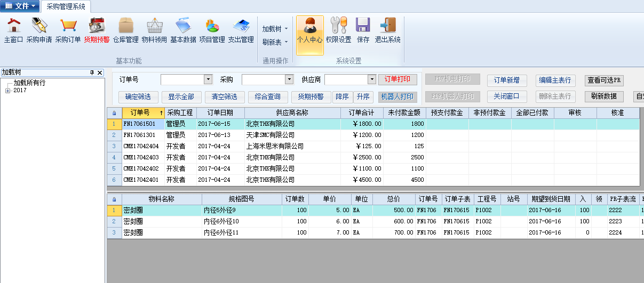
Task: Click the 订单打印 button
Action: pyautogui.click(x=397, y=79)
